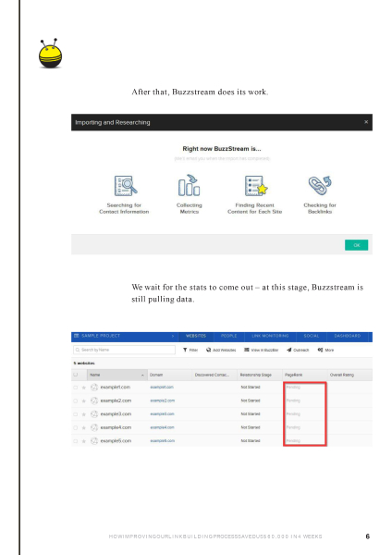Viewport: 392px width, 555px height.
Task: Select the example1.com name cell
Action: (116, 388)
